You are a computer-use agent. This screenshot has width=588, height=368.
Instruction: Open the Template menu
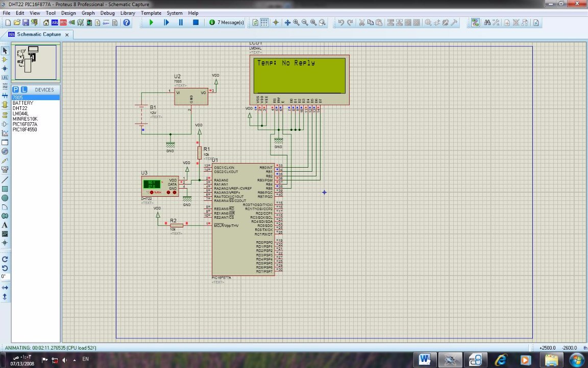(151, 13)
